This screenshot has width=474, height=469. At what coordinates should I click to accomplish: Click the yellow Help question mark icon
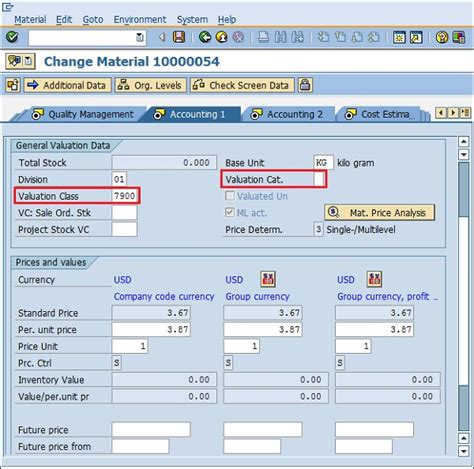tap(442, 37)
